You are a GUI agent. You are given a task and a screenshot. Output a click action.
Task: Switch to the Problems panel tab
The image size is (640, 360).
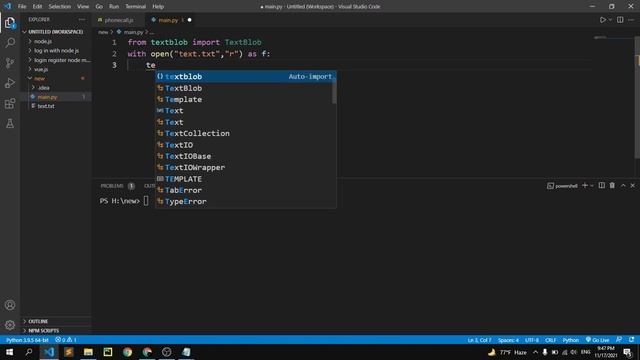(x=111, y=186)
